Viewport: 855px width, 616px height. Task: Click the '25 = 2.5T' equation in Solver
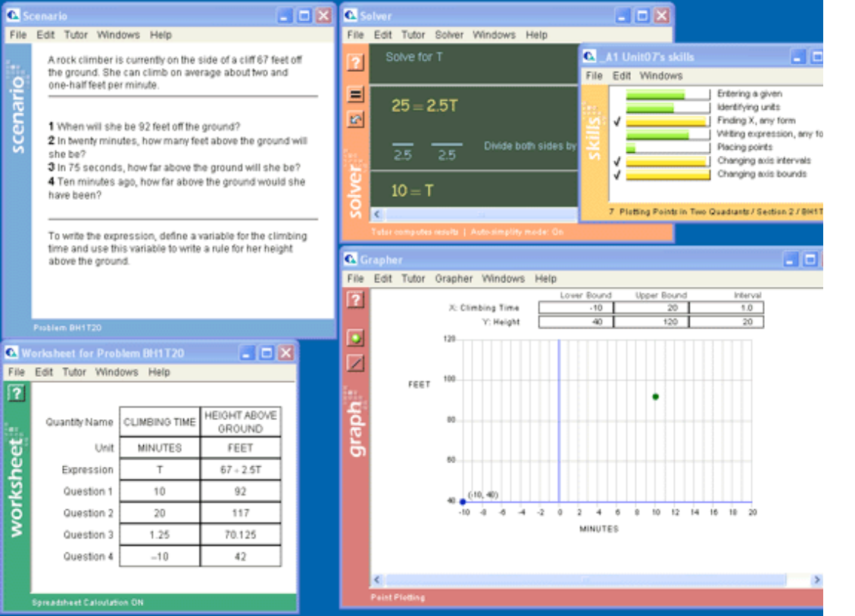point(425,106)
